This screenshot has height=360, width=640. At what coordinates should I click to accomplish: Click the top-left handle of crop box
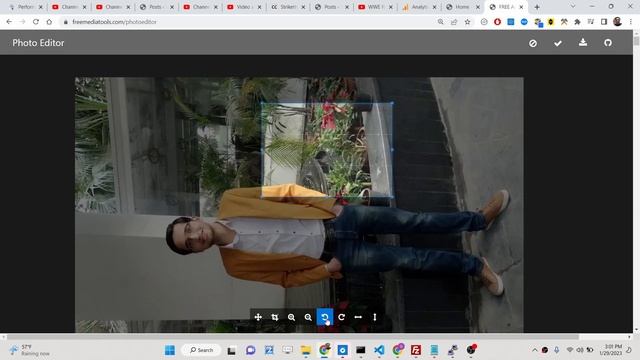click(262, 103)
